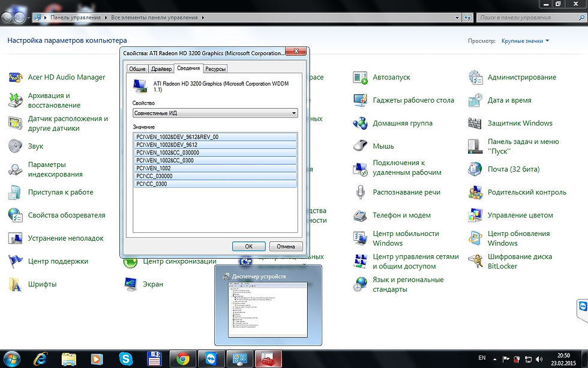Expand the arrow after Все элементы панели управления
This screenshot has width=588, height=368.
pos(203,17)
